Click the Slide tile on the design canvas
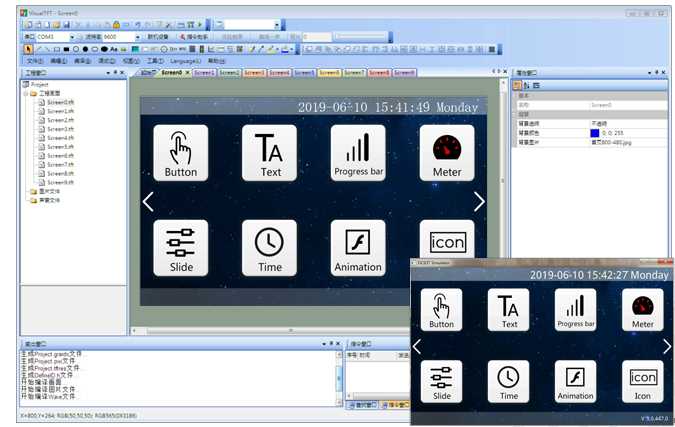Viewport: 675px width, 427px height. pyautogui.click(x=180, y=248)
